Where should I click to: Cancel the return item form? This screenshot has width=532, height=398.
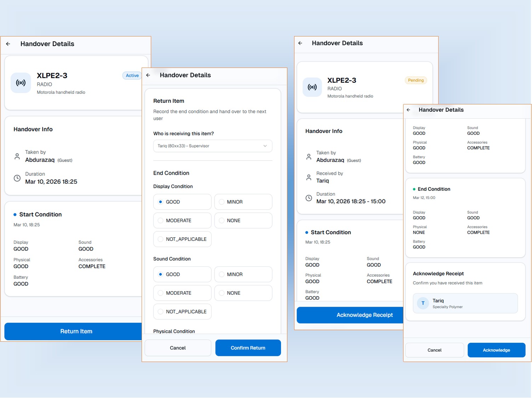[178, 348]
